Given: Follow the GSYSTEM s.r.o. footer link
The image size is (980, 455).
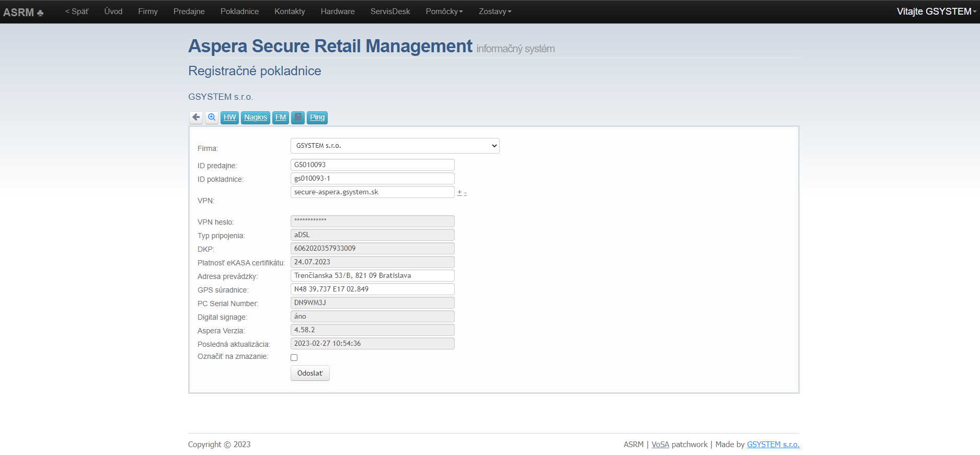Looking at the screenshot, I should (x=773, y=445).
